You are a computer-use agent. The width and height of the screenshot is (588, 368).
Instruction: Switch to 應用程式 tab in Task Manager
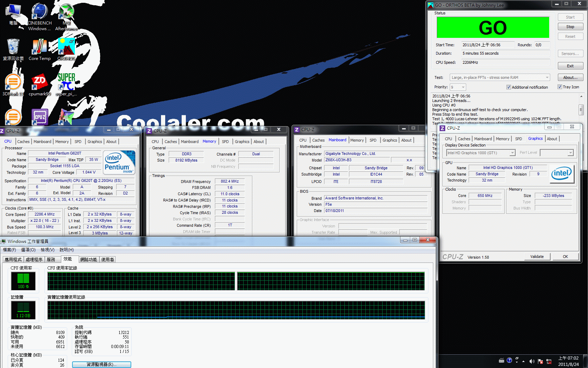coord(13,260)
